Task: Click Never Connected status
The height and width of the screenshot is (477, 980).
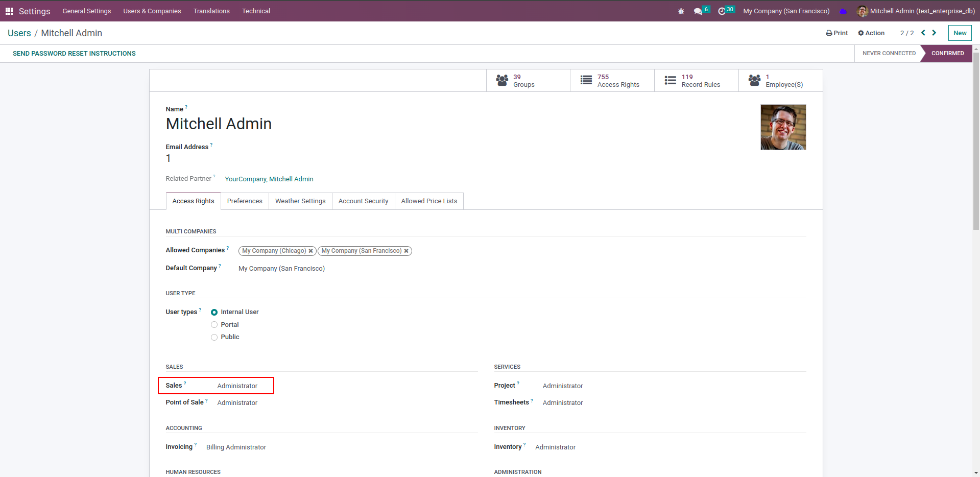Action: pyautogui.click(x=889, y=54)
